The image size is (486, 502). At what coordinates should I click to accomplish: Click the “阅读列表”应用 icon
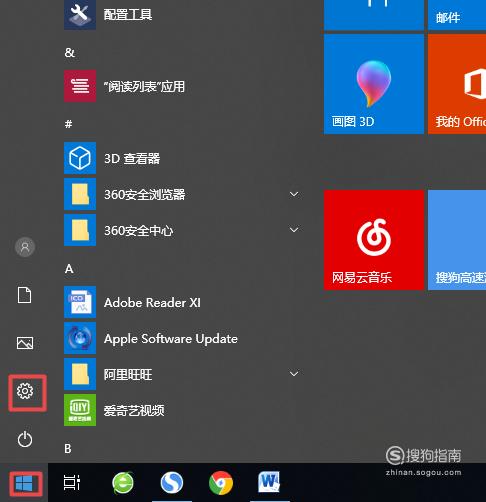pyautogui.click(x=80, y=86)
